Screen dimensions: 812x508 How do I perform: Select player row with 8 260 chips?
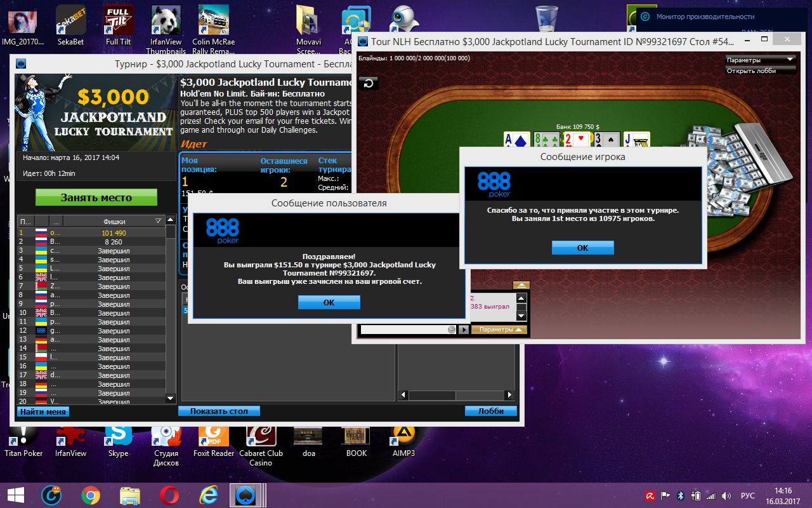tap(91, 242)
